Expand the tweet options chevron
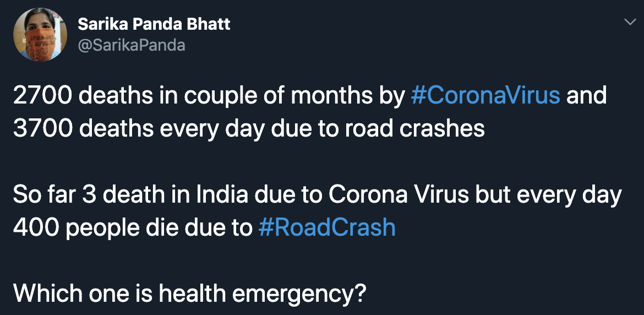The width and height of the screenshot is (644, 315). coord(630,22)
